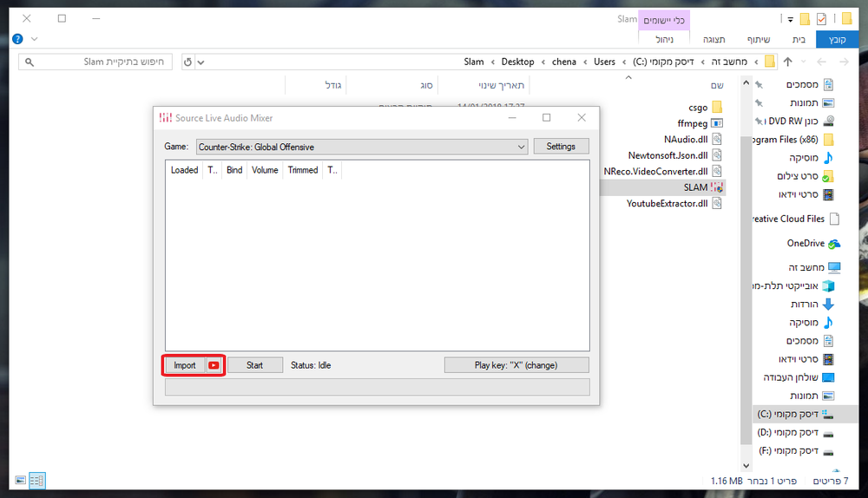868x498 pixels.
Task: Sort by Date modified (תאריך שינוי) column
Action: pos(501,85)
